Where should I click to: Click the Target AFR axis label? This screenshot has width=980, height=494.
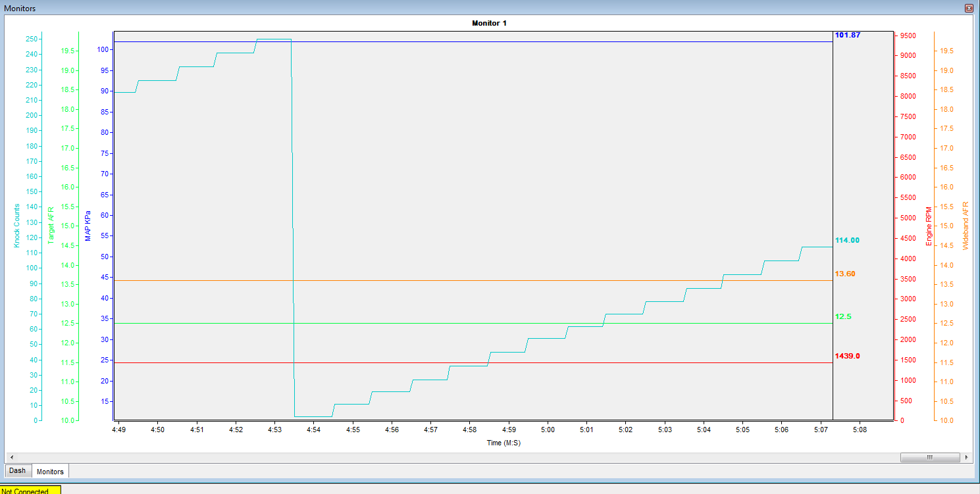(x=51, y=225)
